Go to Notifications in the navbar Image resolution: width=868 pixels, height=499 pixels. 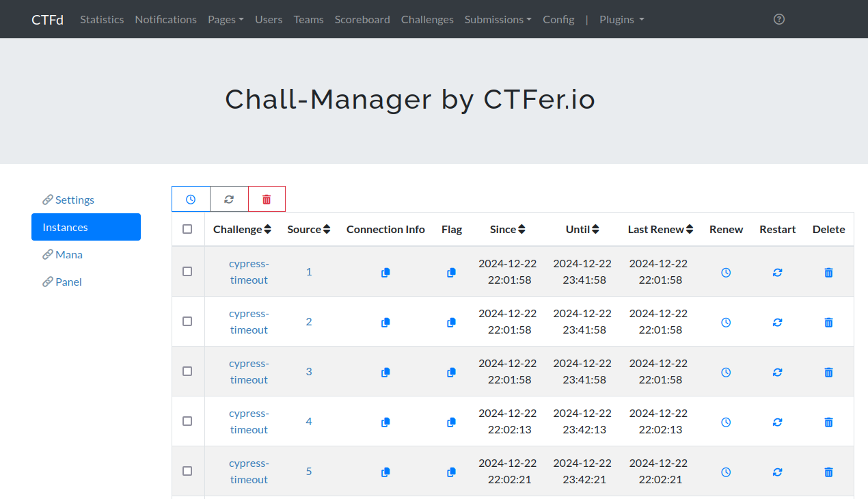165,19
